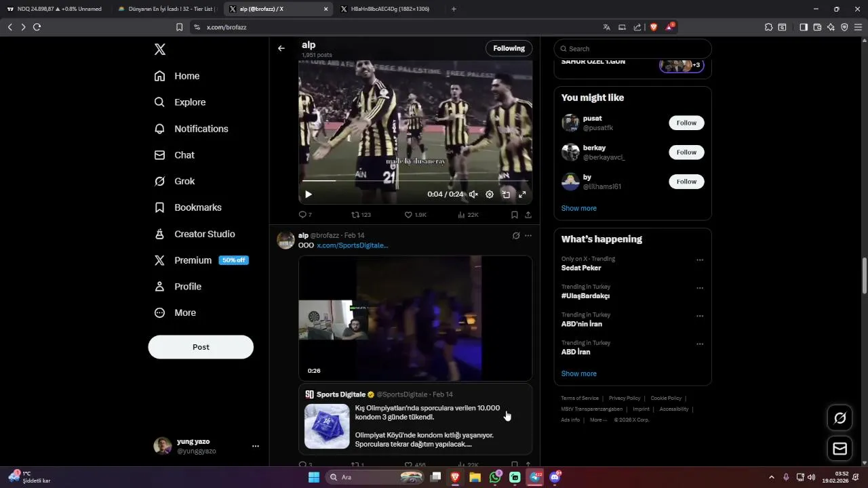
Task: View analytics showing 22K views
Action: pyautogui.click(x=468, y=215)
